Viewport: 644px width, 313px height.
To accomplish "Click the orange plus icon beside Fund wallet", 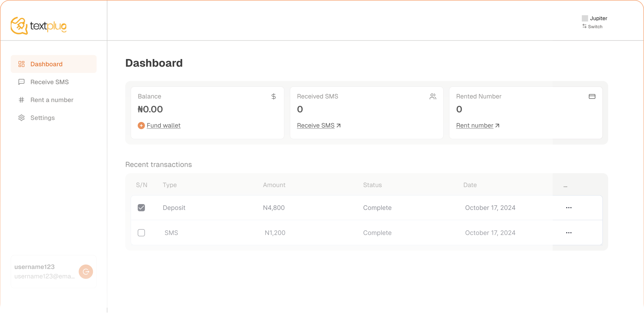I will [x=141, y=125].
